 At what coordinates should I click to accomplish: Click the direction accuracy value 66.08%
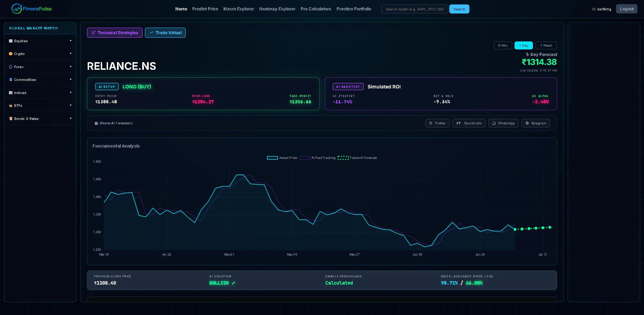[474, 283]
